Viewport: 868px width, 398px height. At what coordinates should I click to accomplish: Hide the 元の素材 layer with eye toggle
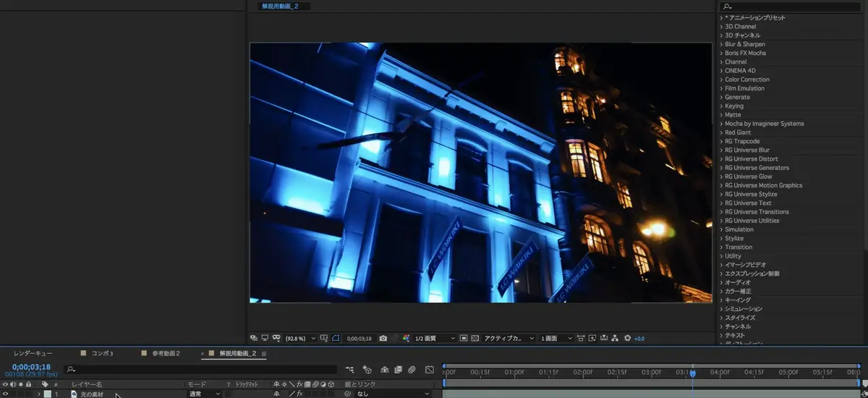[5, 394]
